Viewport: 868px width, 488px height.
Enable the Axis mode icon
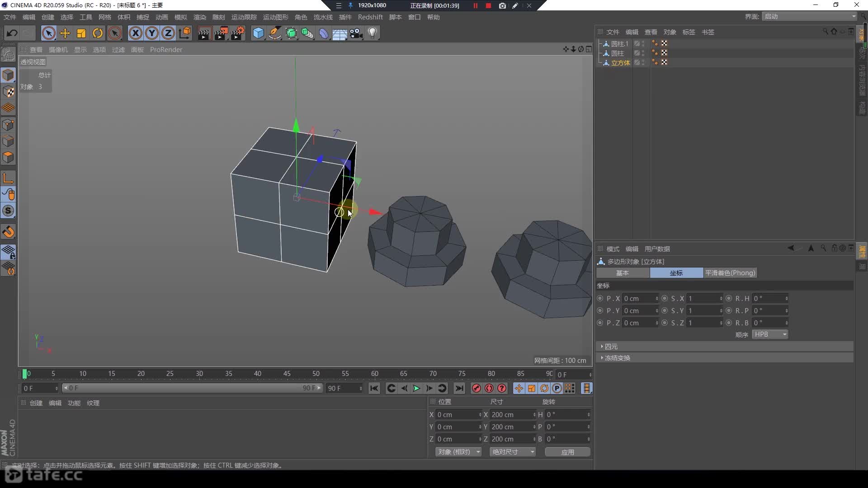(x=8, y=178)
